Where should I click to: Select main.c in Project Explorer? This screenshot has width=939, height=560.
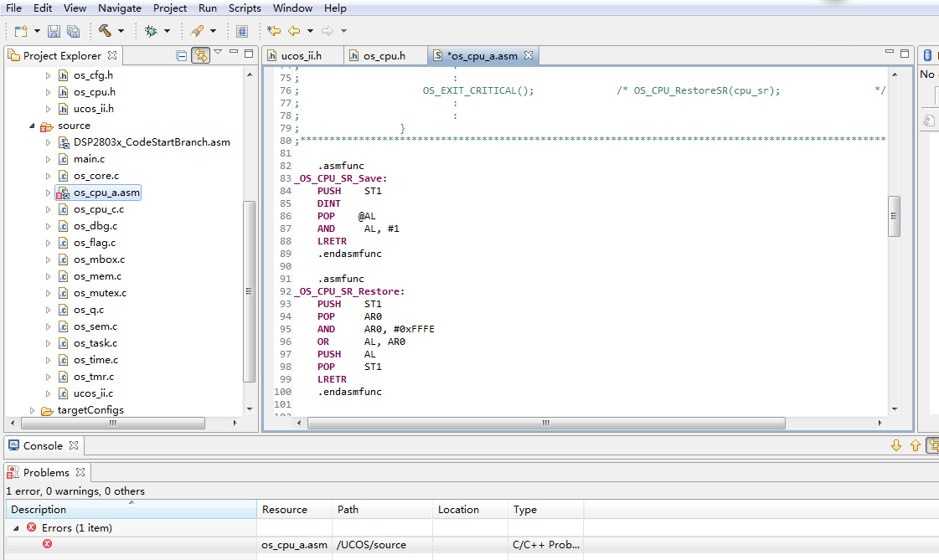pos(89,159)
